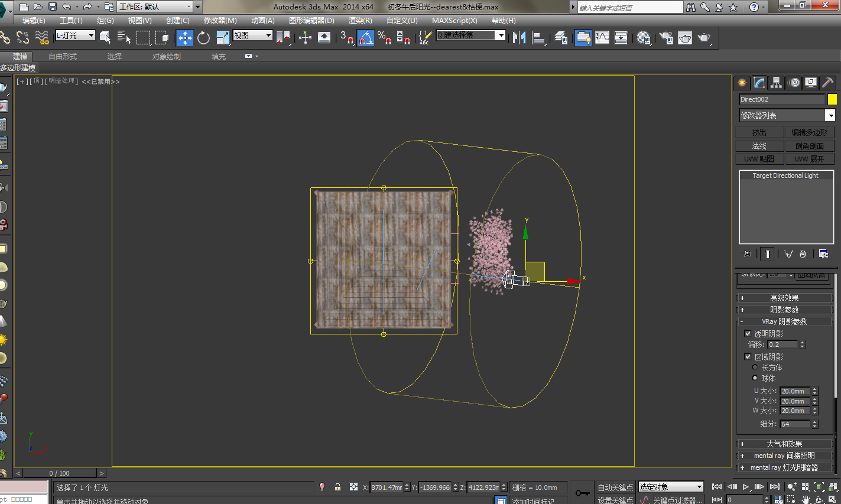The height and width of the screenshot is (504, 841).
Task: Select the sphere (球体) radio option
Action: point(755,378)
